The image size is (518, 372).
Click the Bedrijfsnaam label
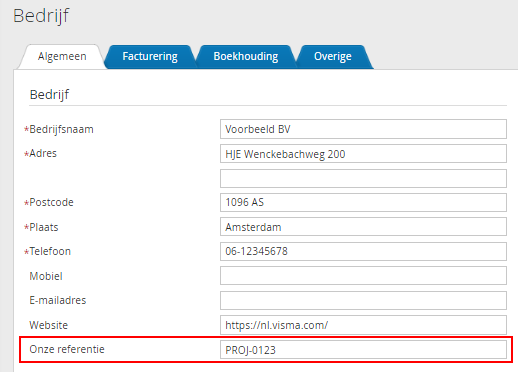click(61, 129)
